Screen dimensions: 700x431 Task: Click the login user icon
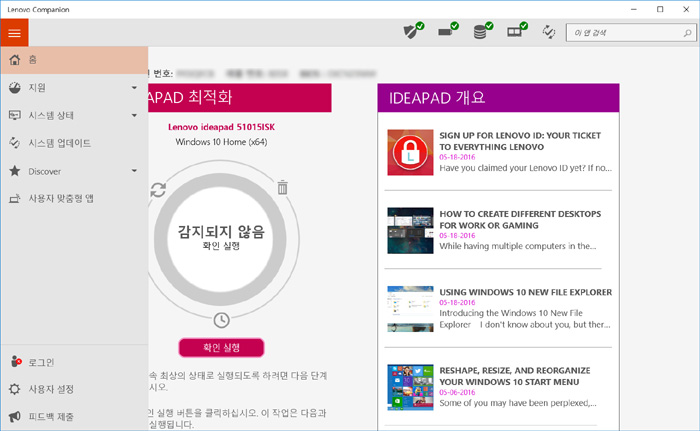coord(16,361)
